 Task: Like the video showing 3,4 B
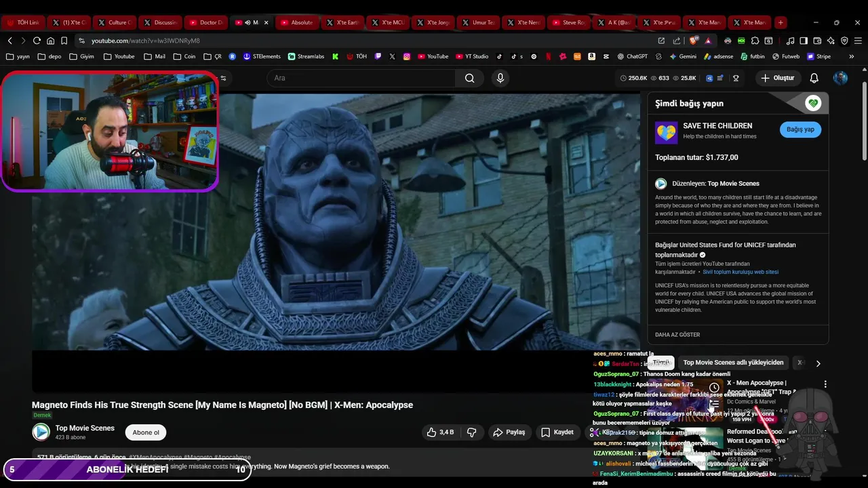click(x=440, y=432)
